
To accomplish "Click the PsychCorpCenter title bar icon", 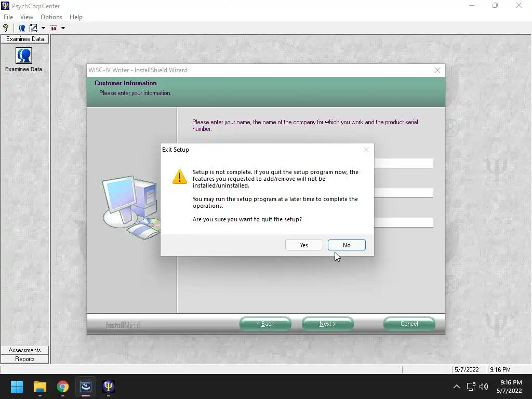I will pos(5,6).
